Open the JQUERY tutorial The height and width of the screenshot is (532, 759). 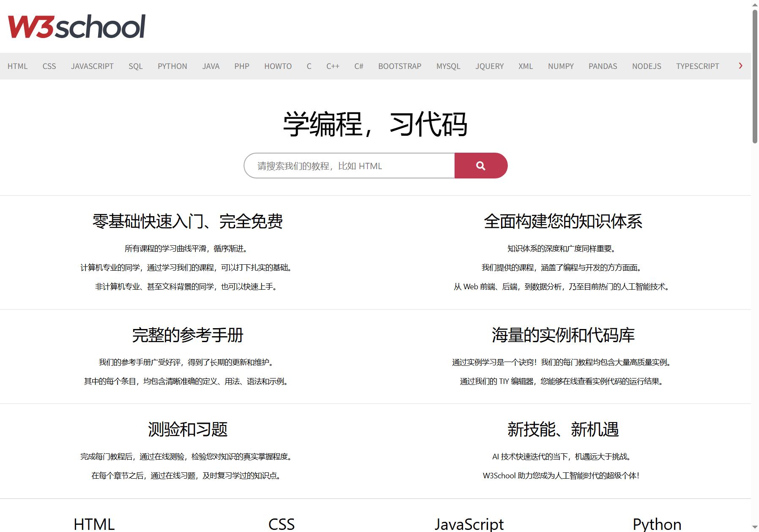[489, 66]
